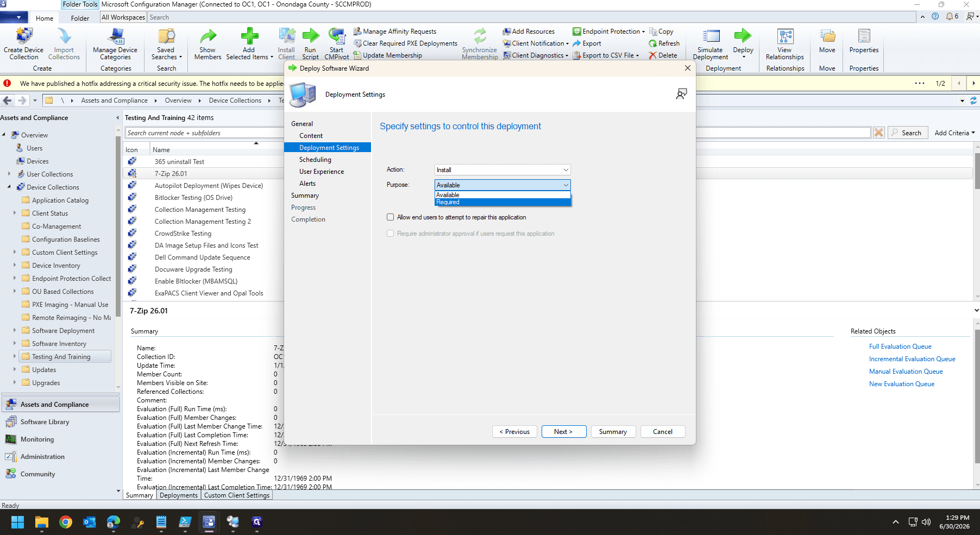980x535 pixels.
Task: Click Manage Affinity Requests
Action: (395, 32)
